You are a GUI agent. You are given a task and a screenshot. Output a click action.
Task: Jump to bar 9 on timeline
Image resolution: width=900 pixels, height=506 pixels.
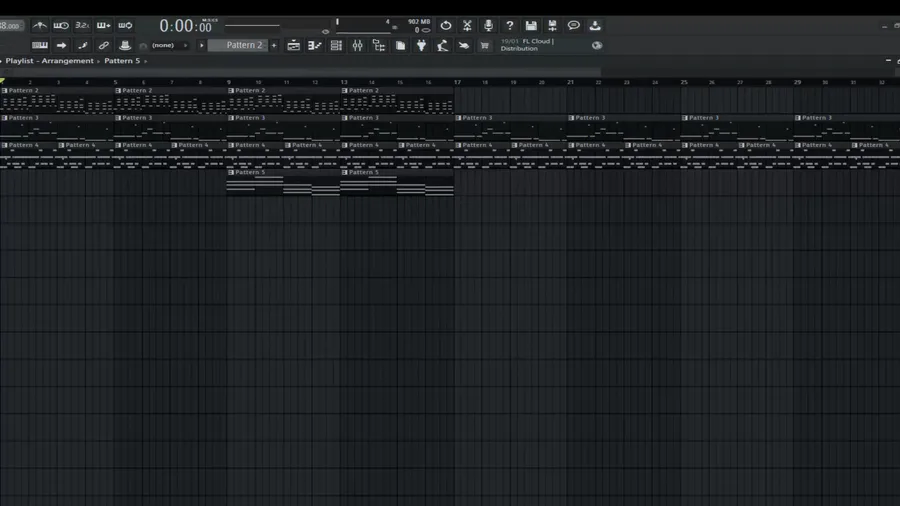coord(228,82)
